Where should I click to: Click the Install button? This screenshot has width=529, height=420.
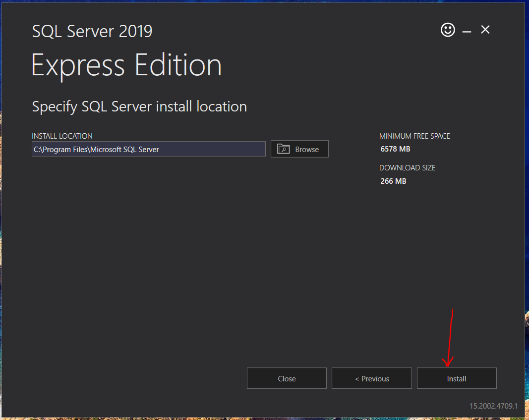click(457, 378)
